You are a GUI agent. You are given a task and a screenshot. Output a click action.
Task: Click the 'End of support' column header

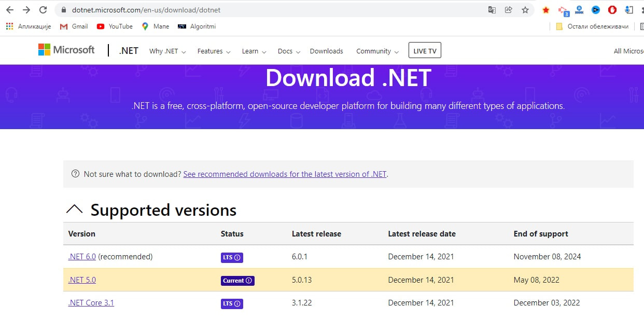click(x=541, y=234)
